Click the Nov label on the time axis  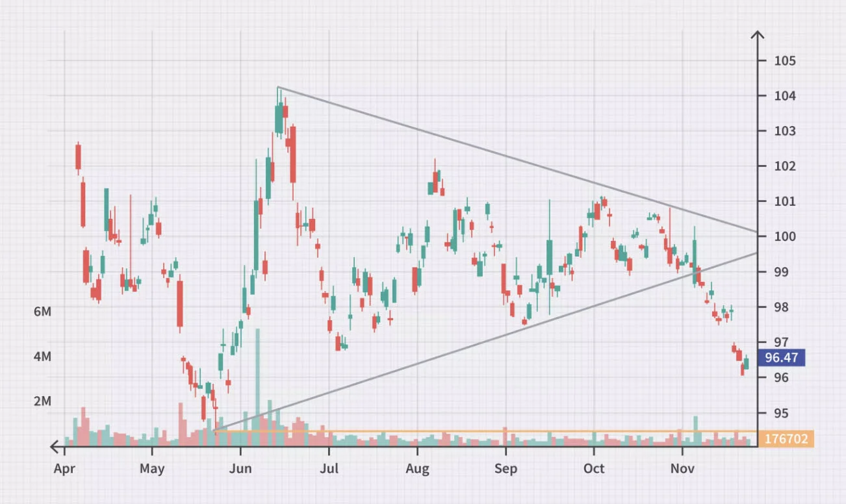(682, 468)
